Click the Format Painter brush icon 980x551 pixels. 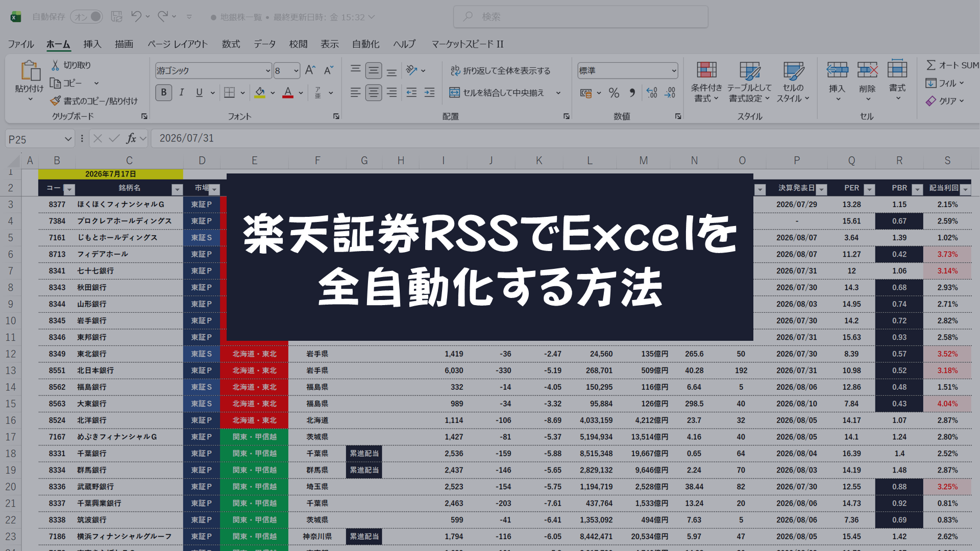55,101
